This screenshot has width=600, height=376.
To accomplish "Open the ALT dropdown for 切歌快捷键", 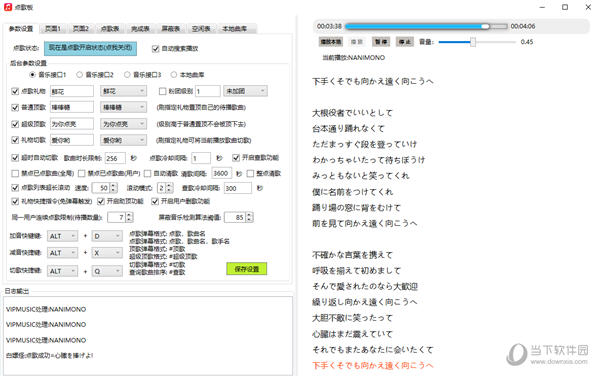I will (x=62, y=271).
